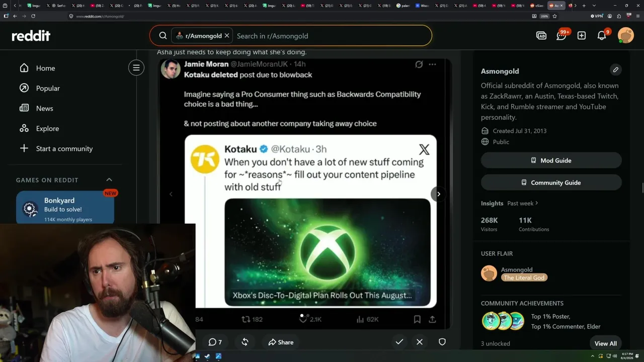
Task: Share the Reddit post
Action: click(281, 342)
